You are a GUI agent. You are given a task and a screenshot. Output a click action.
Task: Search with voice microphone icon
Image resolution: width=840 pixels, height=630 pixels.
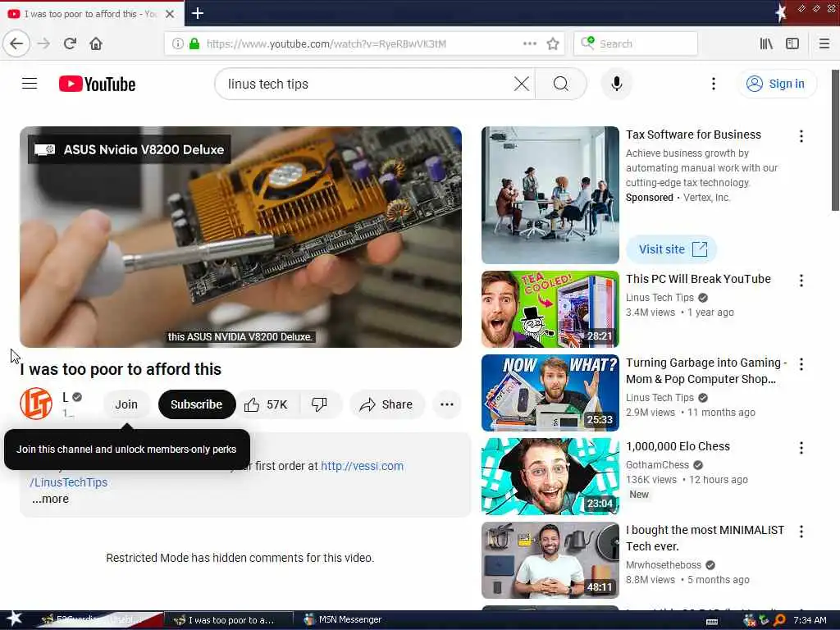(x=617, y=84)
